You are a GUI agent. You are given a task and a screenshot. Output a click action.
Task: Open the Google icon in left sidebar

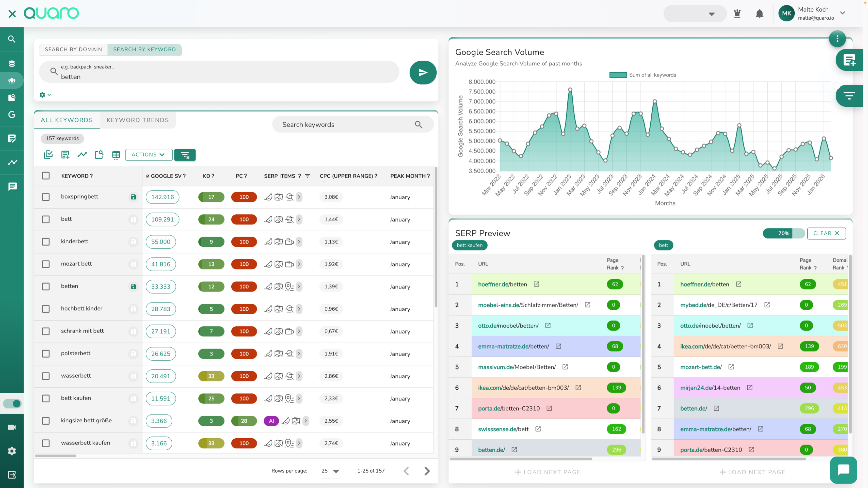[x=12, y=114]
